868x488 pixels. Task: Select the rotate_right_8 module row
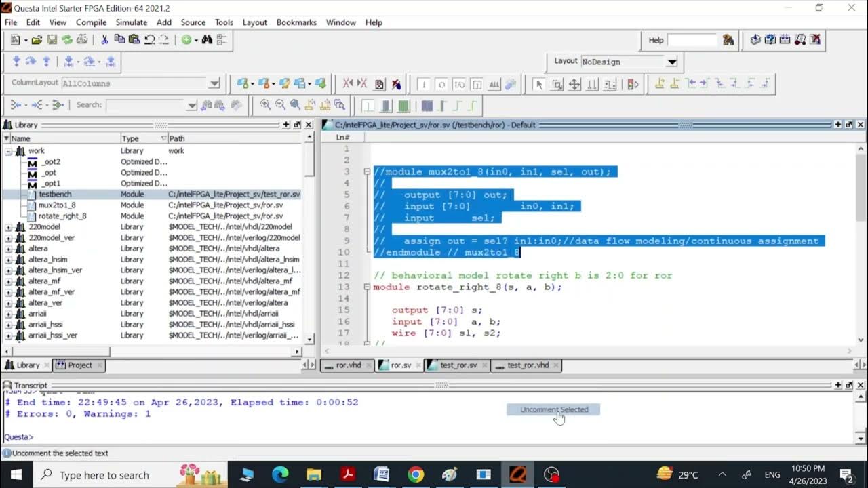[153, 216]
